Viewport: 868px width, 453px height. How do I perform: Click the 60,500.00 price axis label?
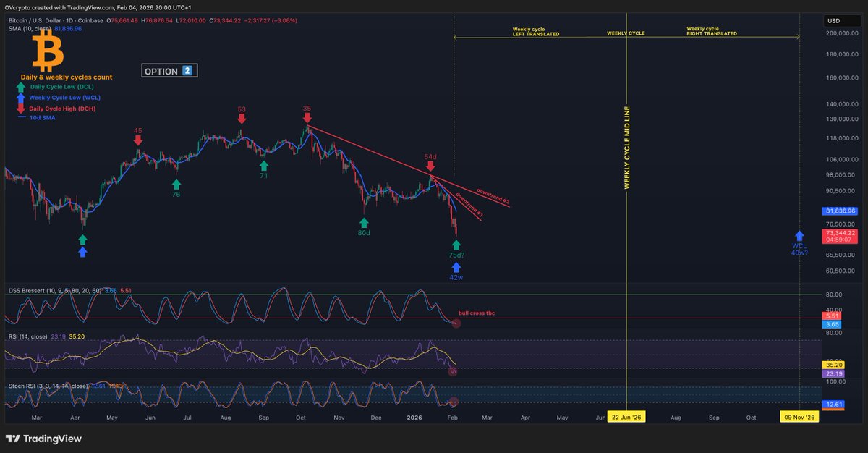(841, 271)
